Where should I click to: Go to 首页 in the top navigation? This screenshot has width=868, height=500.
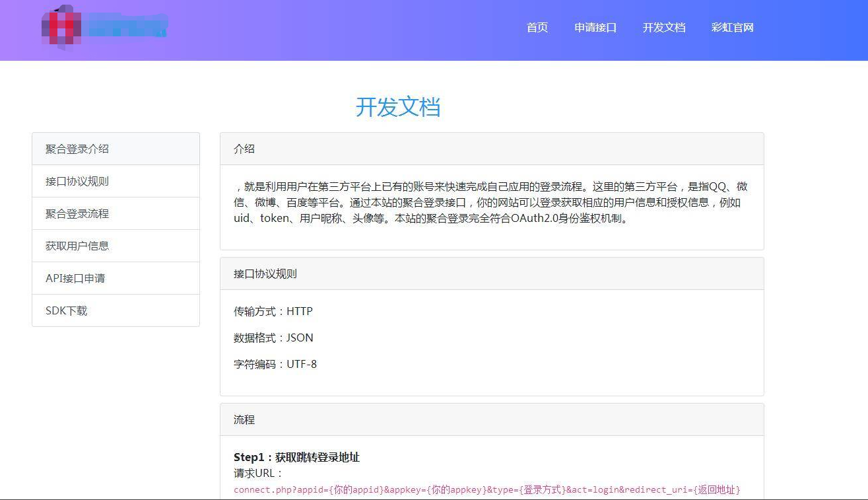pyautogui.click(x=537, y=28)
